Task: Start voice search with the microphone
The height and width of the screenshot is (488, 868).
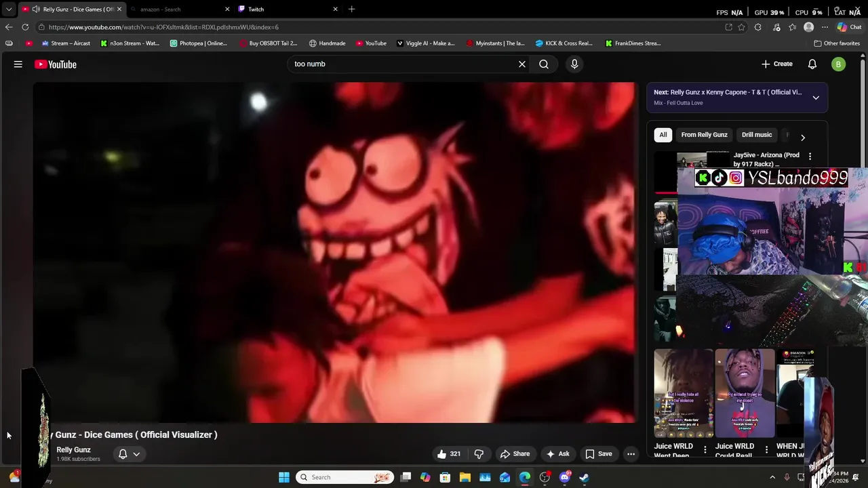Action: click(x=574, y=64)
